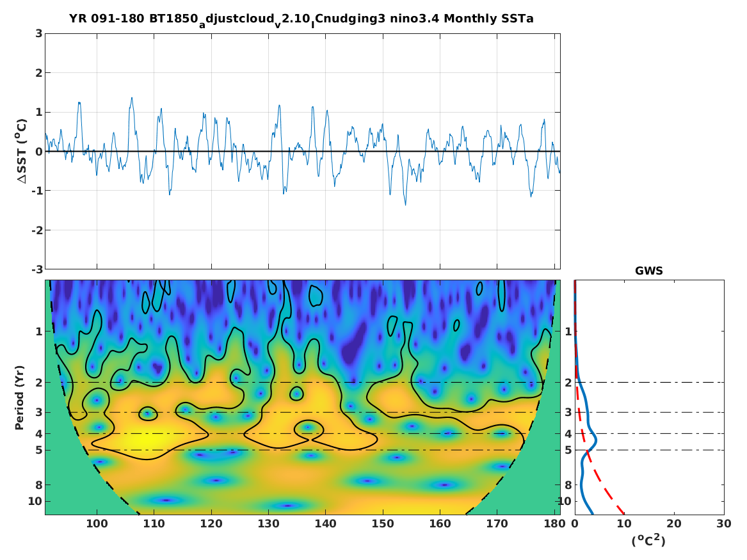Image resolution: width=747 pixels, height=560 pixels.
Task: Click the 'GWS' panel title
Action: [649, 271]
